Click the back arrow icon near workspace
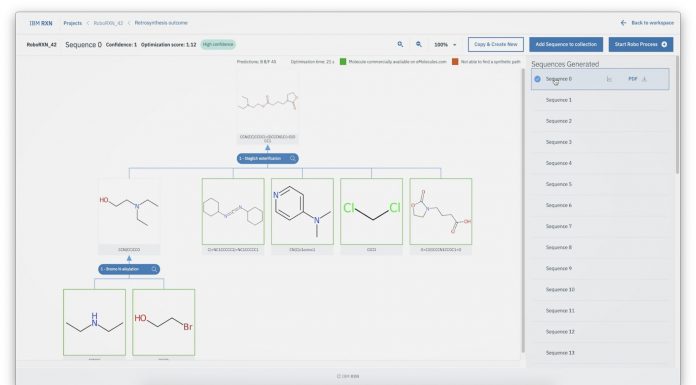 coord(623,23)
